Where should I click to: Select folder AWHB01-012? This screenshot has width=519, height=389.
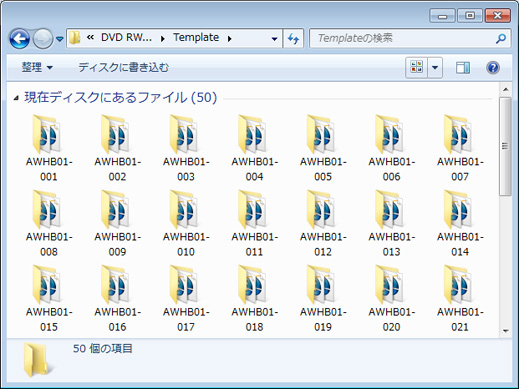[323, 223]
